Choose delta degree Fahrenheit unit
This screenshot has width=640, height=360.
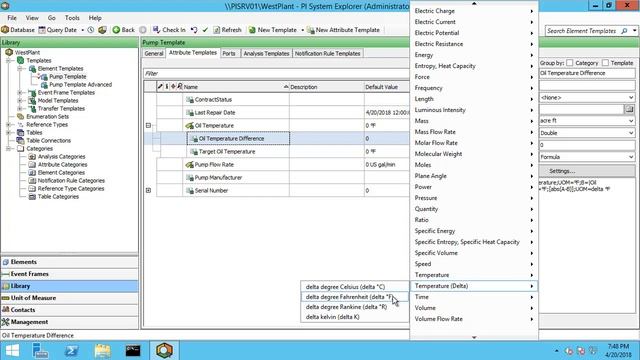click(x=354, y=297)
